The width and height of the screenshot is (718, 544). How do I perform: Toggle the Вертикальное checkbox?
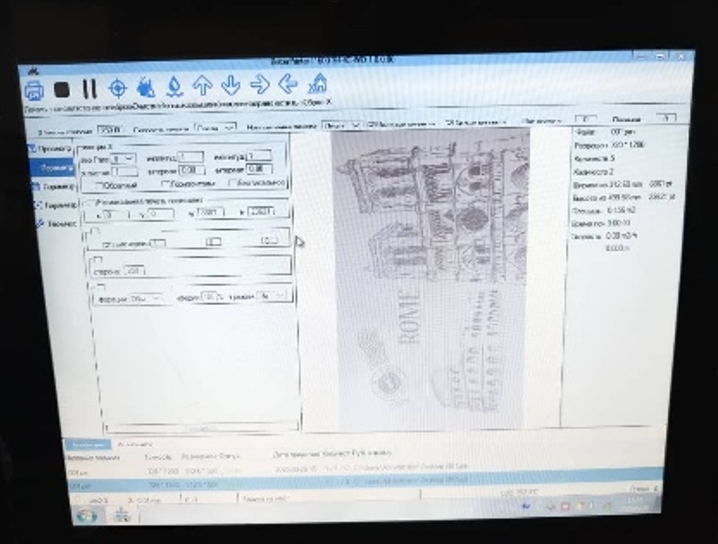(x=233, y=183)
